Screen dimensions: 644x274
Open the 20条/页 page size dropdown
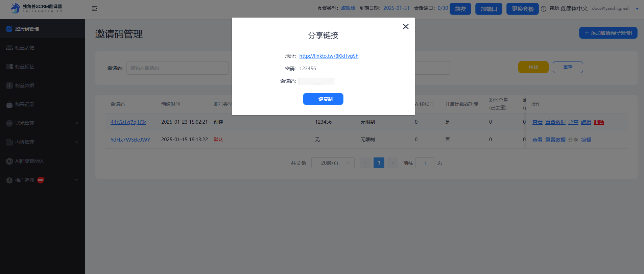pos(333,163)
